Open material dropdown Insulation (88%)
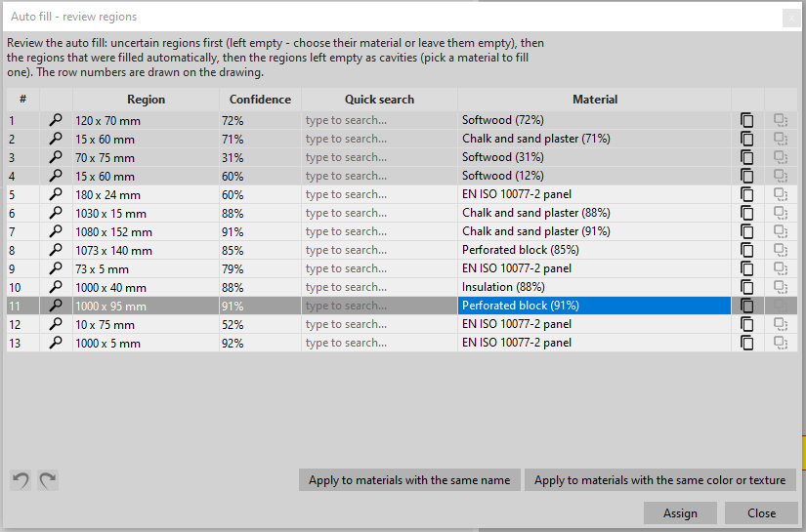Image resolution: width=806 pixels, height=532 pixels. [x=594, y=287]
